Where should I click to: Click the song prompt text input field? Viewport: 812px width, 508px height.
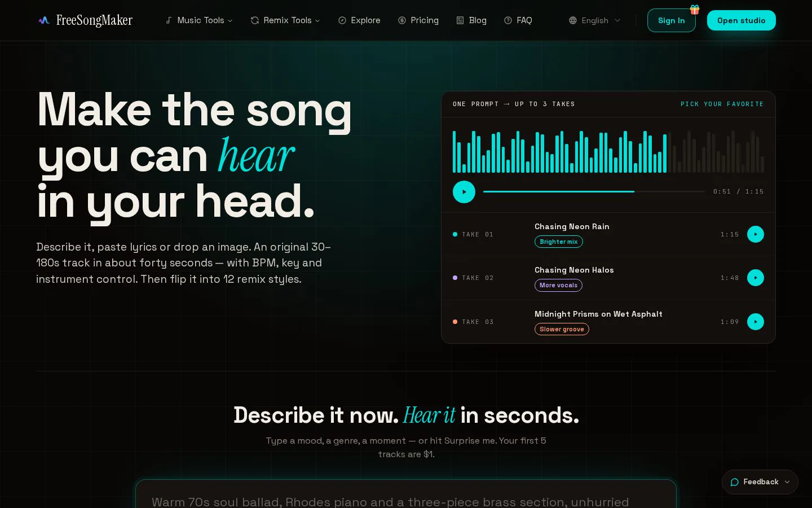pos(406,494)
